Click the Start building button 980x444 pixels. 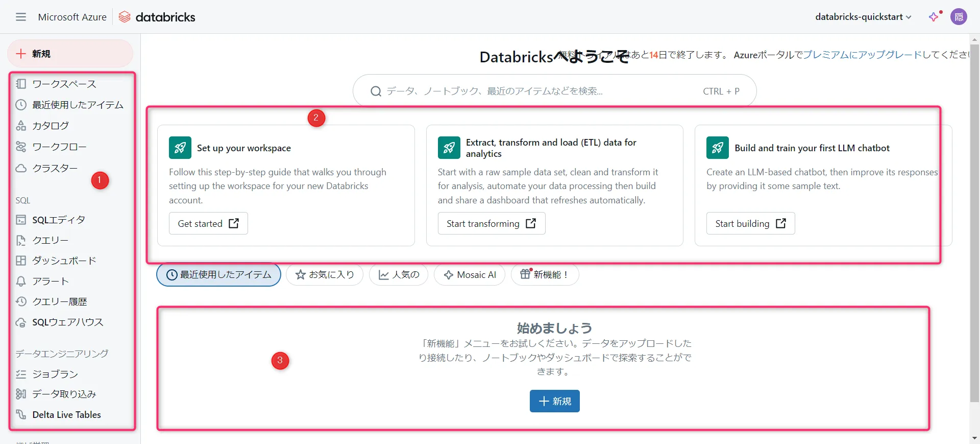[x=750, y=223]
